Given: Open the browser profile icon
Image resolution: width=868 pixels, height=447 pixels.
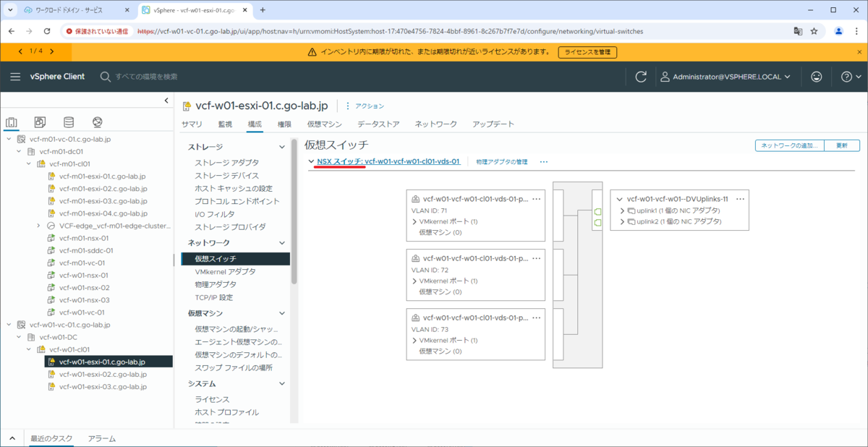Looking at the screenshot, I should (839, 31).
